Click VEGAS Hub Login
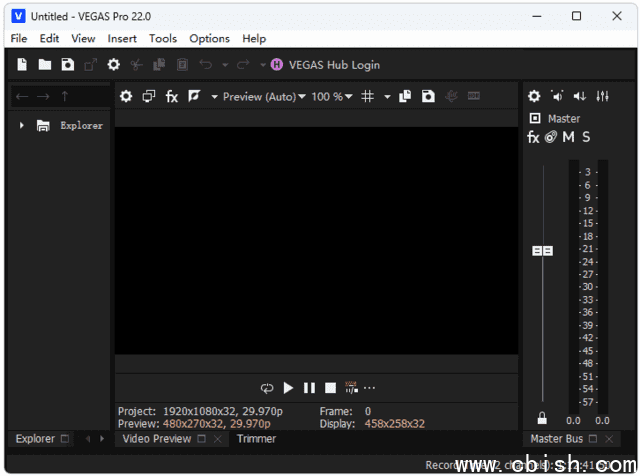This screenshot has width=640, height=476. (x=334, y=65)
